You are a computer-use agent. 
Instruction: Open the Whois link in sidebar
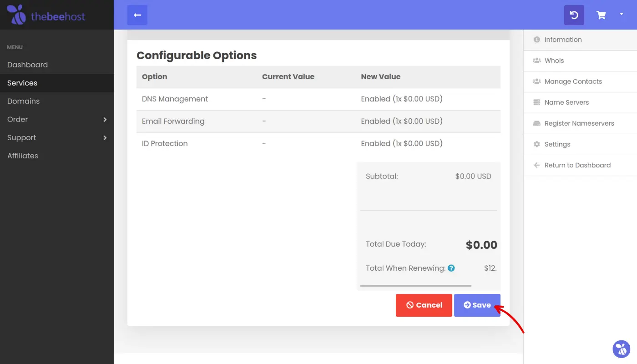pyautogui.click(x=554, y=61)
